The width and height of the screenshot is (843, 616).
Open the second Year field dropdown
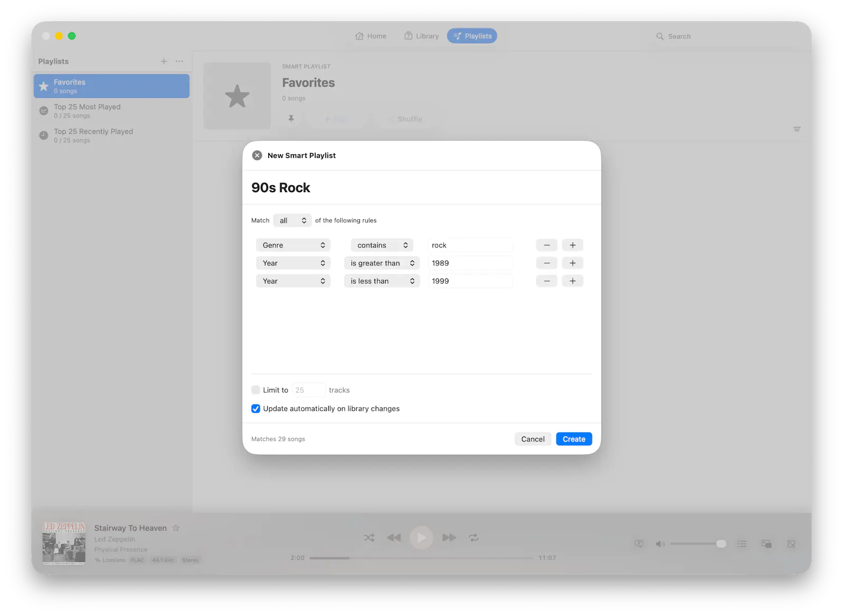pos(293,281)
